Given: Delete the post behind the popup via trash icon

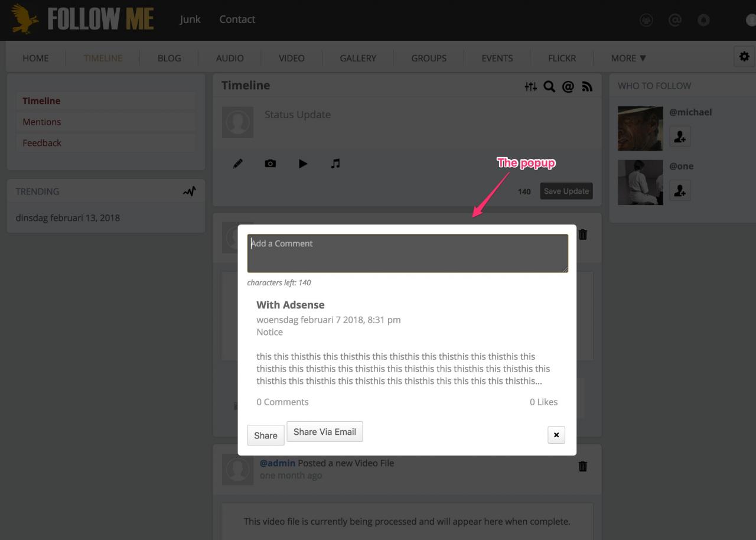Looking at the screenshot, I should coord(583,235).
